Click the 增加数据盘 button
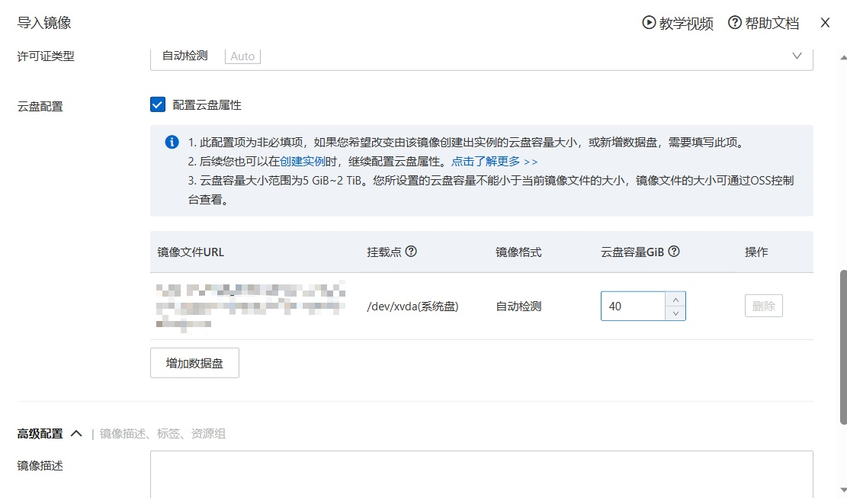The width and height of the screenshot is (847, 504). point(194,363)
